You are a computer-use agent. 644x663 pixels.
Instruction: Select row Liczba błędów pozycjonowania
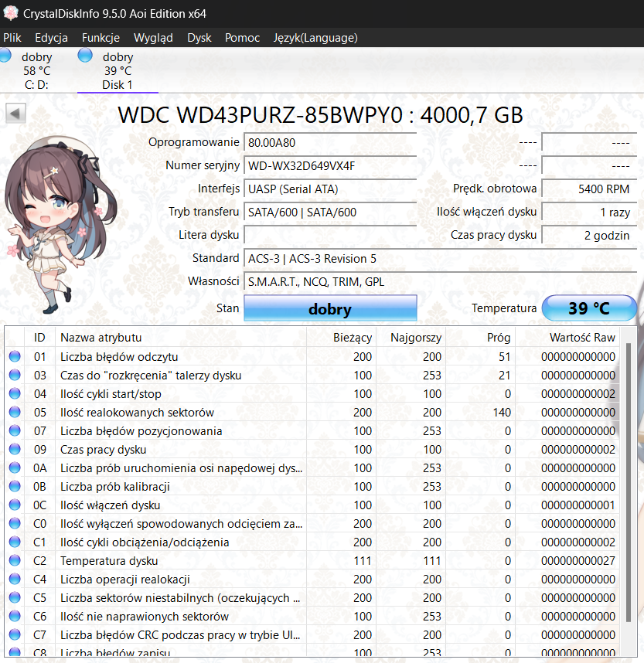(312, 430)
